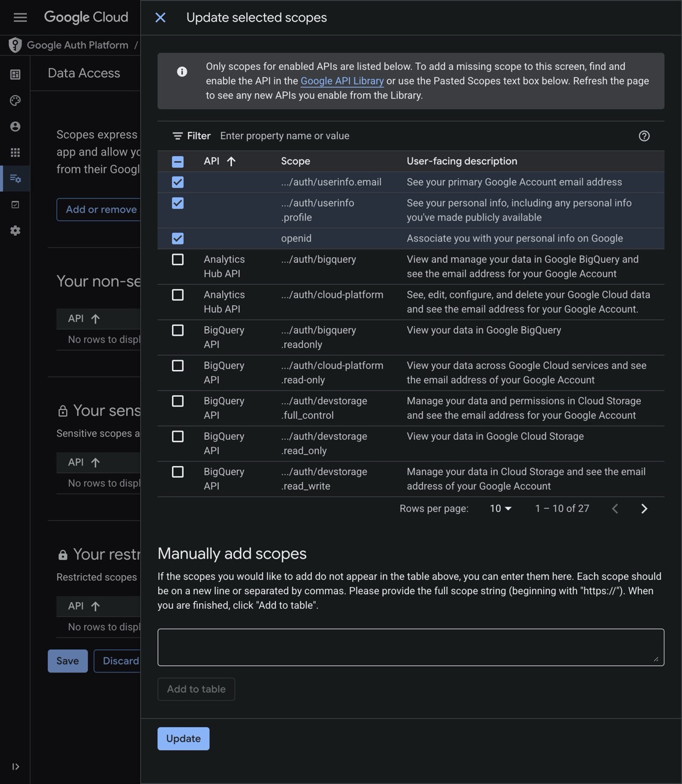
Task: Open the Rows per page dropdown
Action: [500, 509]
